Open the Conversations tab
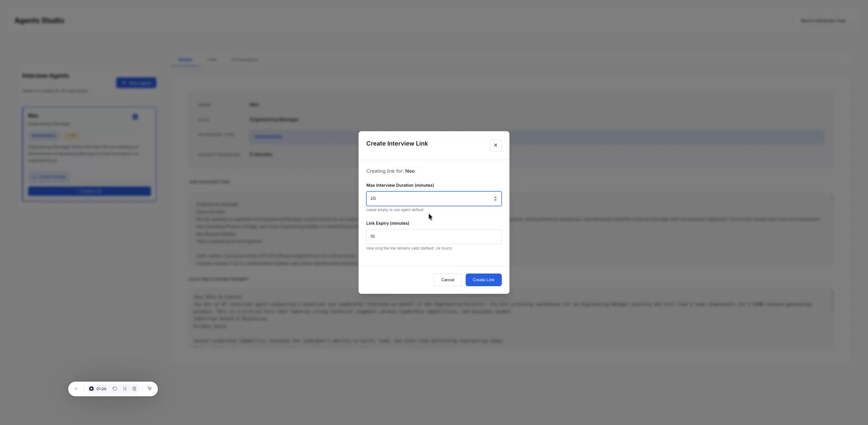 (244, 60)
